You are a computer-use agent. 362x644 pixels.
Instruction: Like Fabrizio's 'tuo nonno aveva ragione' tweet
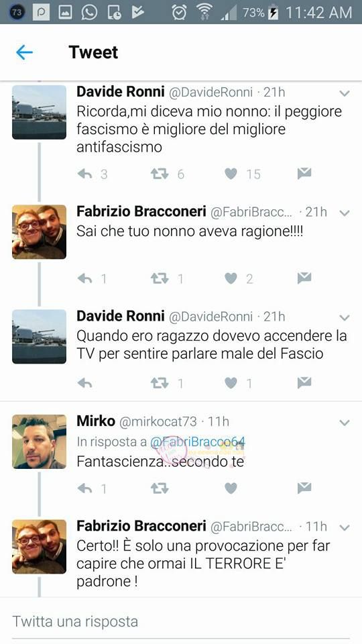[x=231, y=279]
